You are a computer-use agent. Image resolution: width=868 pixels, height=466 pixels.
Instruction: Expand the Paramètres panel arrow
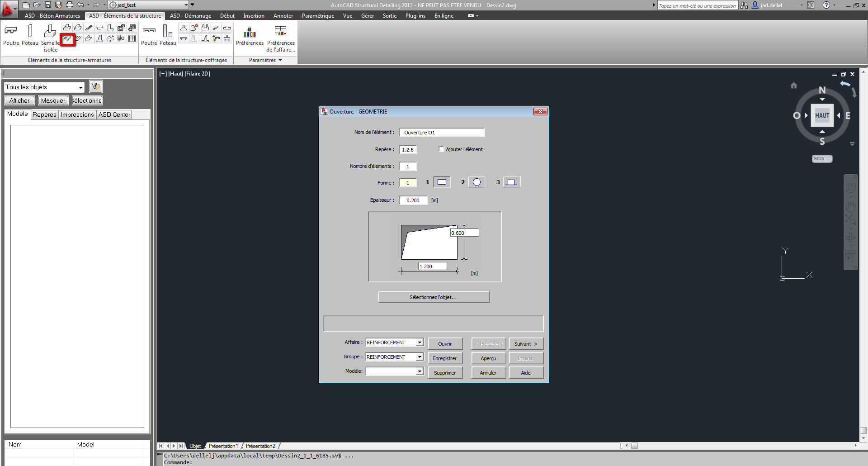(280, 60)
